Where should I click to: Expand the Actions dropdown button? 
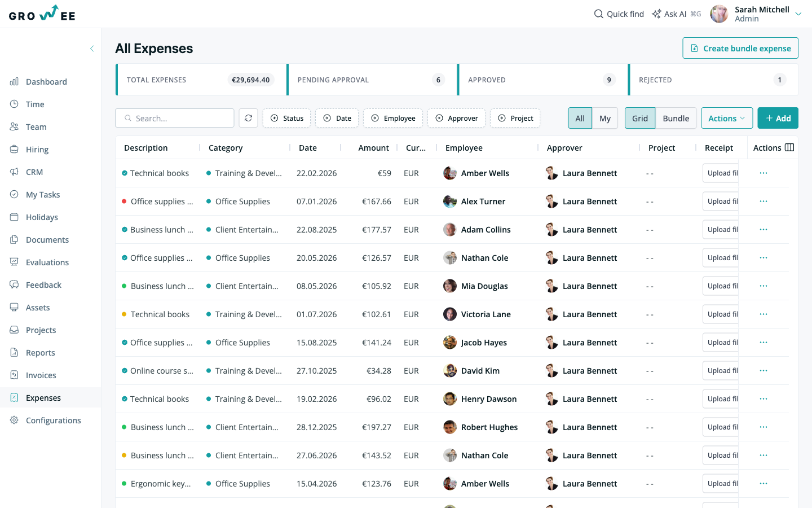point(727,118)
